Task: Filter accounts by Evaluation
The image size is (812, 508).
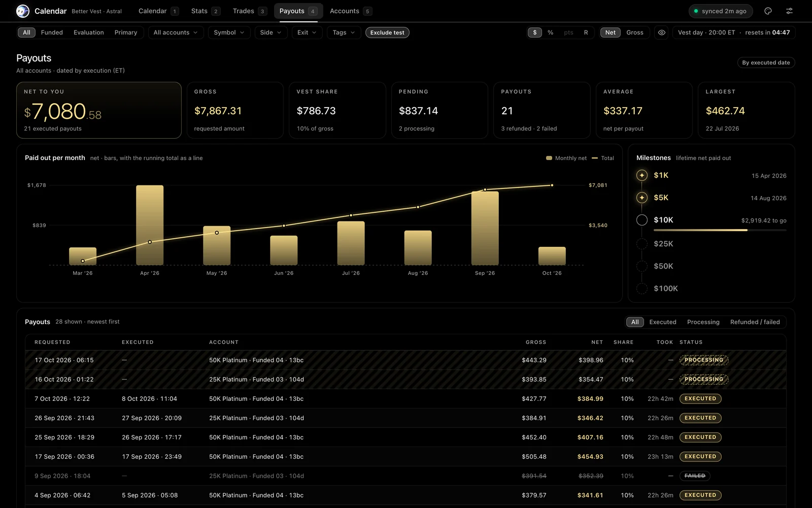Action: (89, 33)
